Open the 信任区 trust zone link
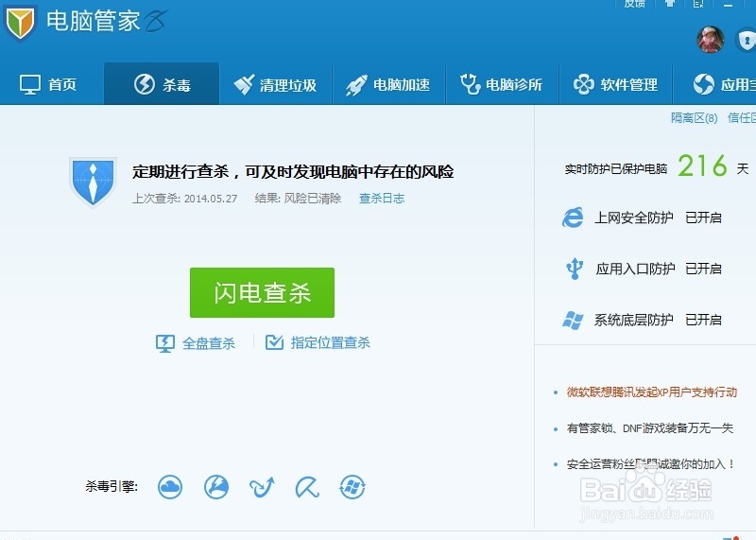This screenshot has height=540, width=756. point(742,118)
